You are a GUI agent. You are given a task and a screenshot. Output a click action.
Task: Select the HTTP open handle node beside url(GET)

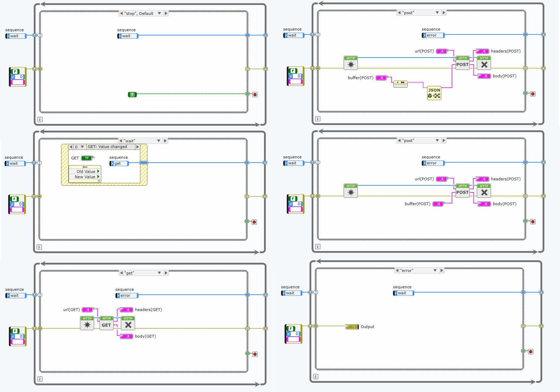click(x=87, y=323)
